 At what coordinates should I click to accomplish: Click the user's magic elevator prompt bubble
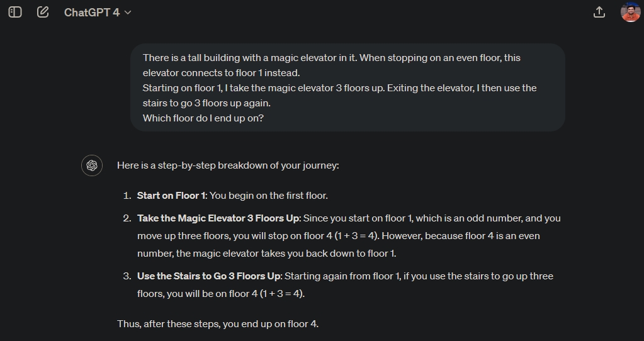click(x=347, y=87)
